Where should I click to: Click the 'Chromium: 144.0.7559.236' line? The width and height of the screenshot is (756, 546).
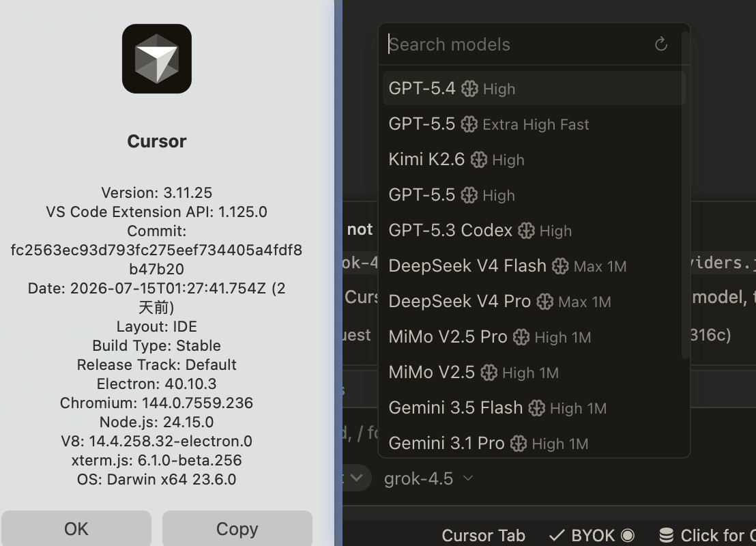click(157, 403)
